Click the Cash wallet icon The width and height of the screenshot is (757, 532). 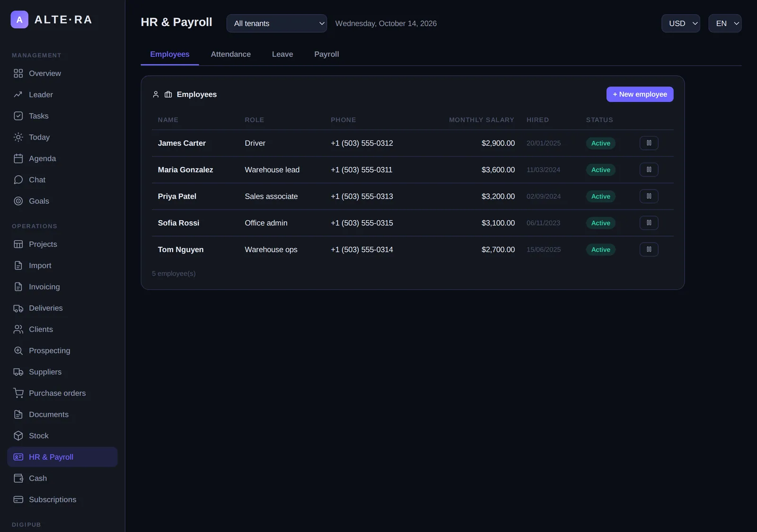(18, 478)
